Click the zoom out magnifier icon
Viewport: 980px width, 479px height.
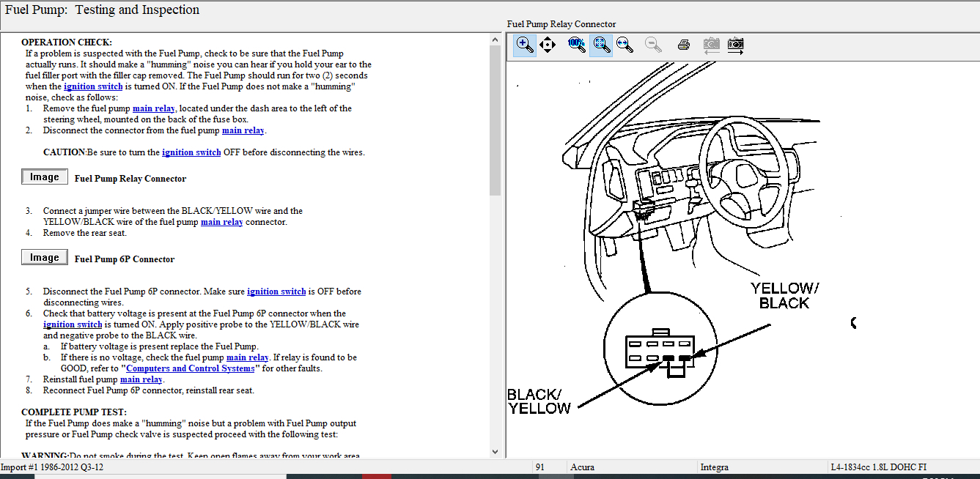(653, 45)
